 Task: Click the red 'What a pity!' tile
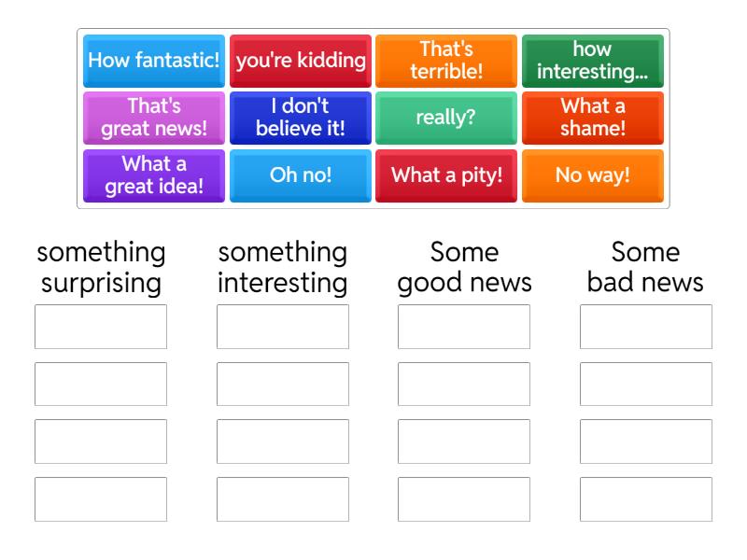click(x=446, y=175)
